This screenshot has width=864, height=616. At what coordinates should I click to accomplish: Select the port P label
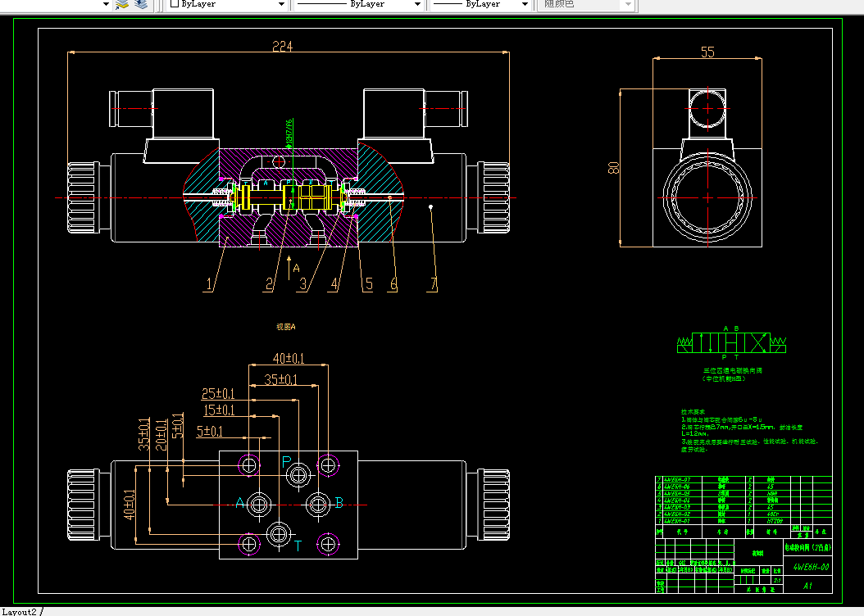pyautogui.click(x=286, y=463)
